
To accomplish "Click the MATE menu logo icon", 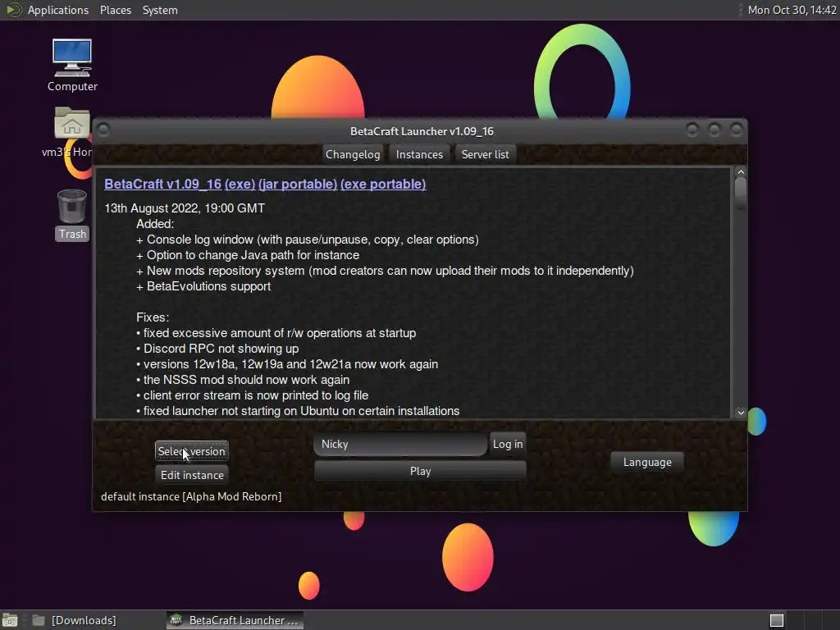I will coord(13,10).
